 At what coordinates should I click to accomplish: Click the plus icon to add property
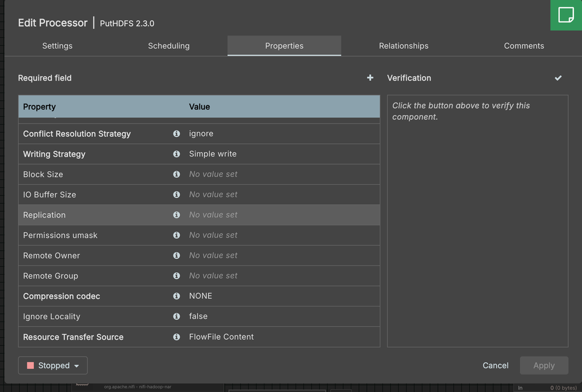pyautogui.click(x=370, y=77)
